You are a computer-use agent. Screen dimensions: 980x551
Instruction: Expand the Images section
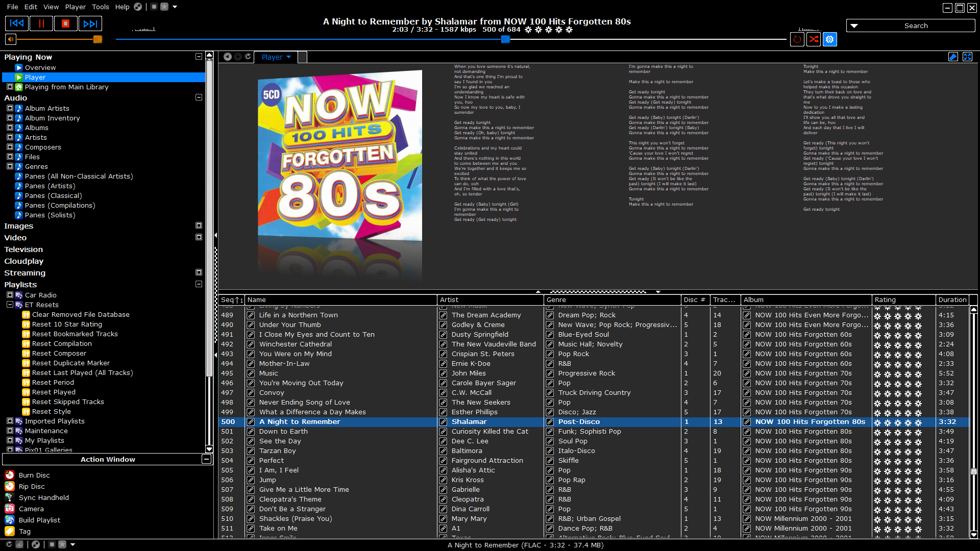point(199,226)
